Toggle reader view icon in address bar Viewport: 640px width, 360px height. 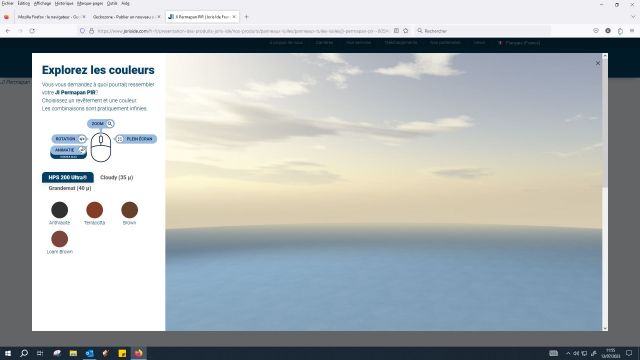396,31
